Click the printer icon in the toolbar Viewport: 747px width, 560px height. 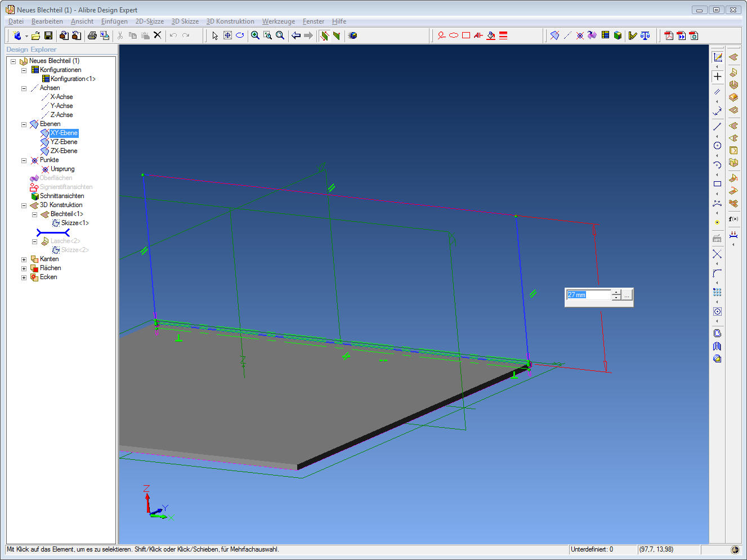click(92, 35)
